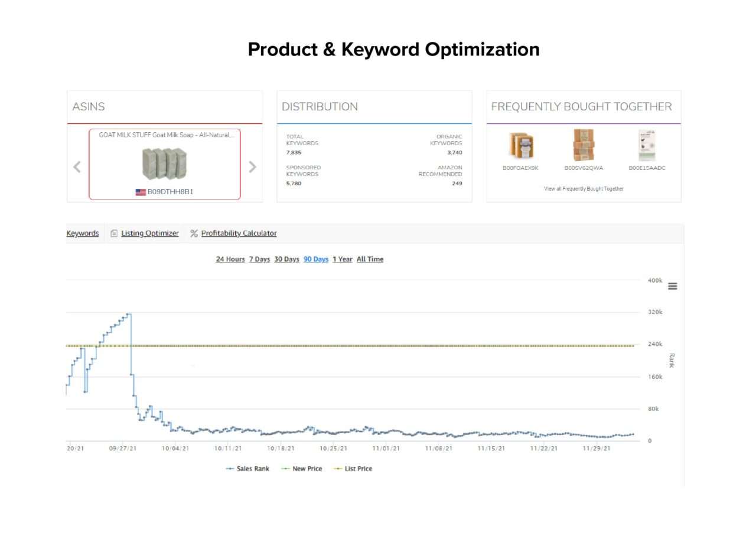This screenshot has width=756, height=543.
Task: Open the Profitability Calculator tab
Action: coord(239,233)
